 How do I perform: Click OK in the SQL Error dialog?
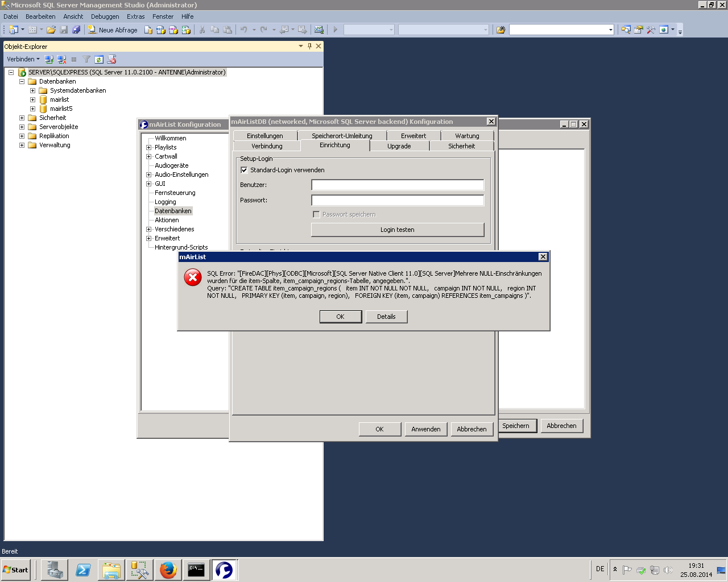pyautogui.click(x=340, y=317)
